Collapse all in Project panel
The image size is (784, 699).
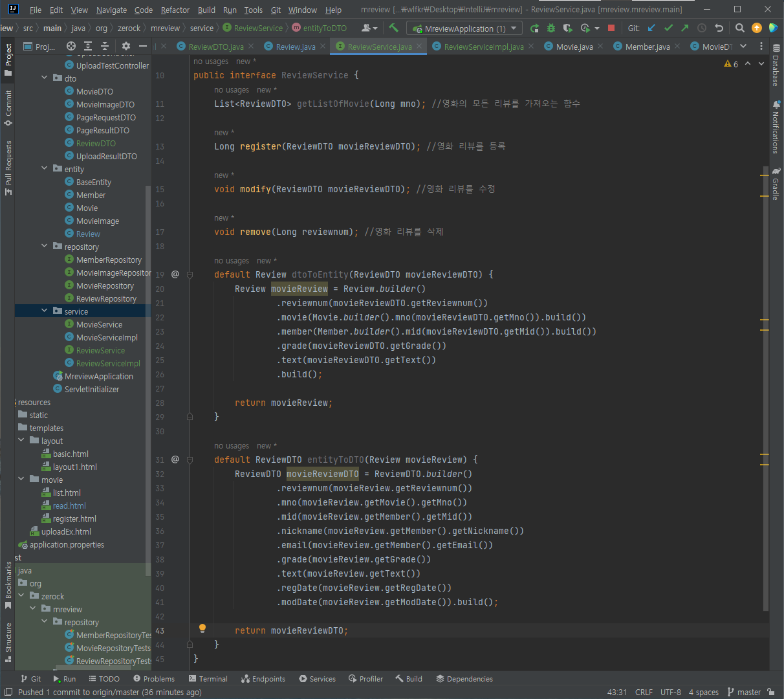pos(105,46)
